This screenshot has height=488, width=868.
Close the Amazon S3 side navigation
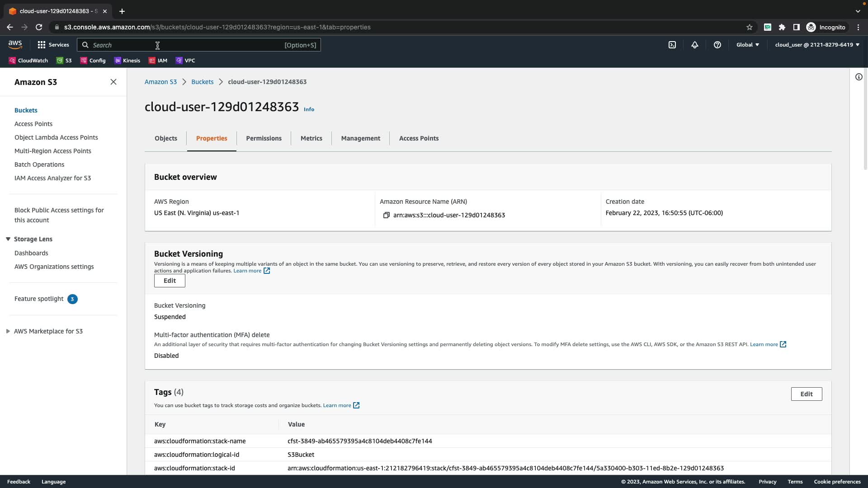tap(113, 82)
